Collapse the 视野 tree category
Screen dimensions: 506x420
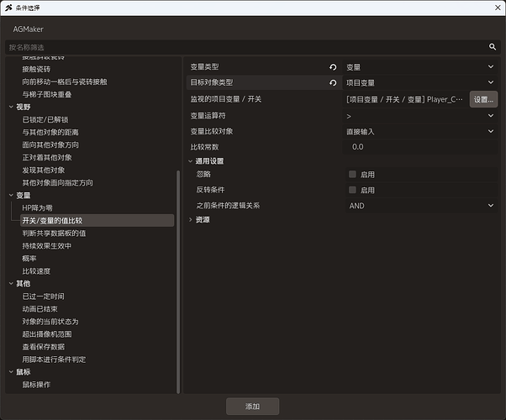[x=11, y=107]
